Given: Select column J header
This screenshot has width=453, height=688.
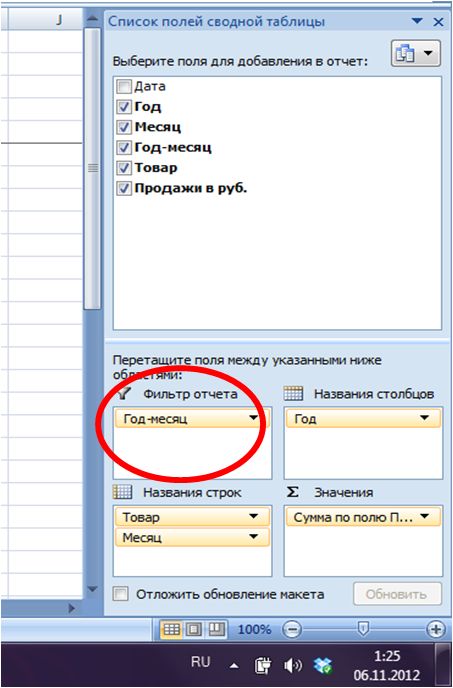Looking at the screenshot, I should [x=48, y=20].
